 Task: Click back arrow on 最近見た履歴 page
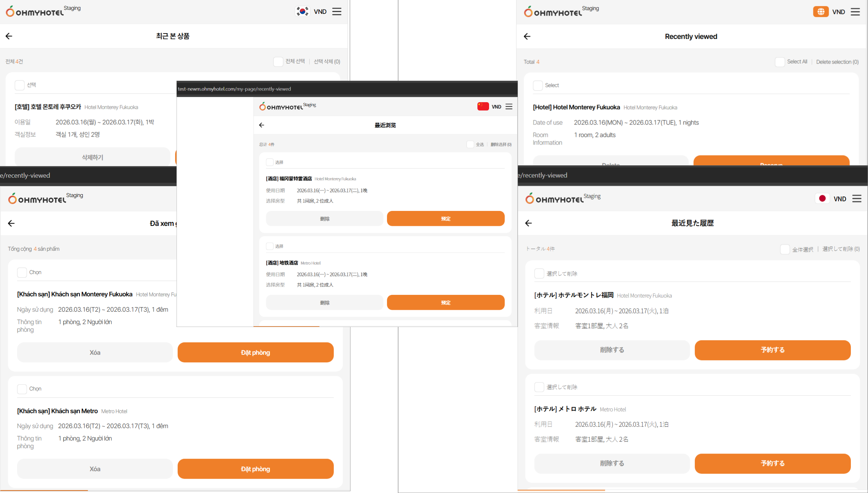pos(528,223)
